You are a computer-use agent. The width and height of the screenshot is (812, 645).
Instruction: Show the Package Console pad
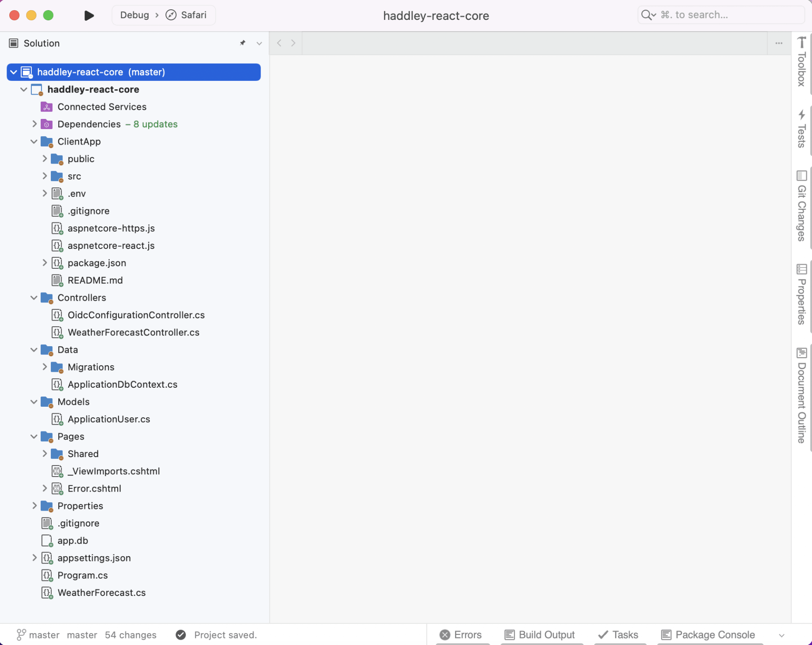click(x=708, y=635)
